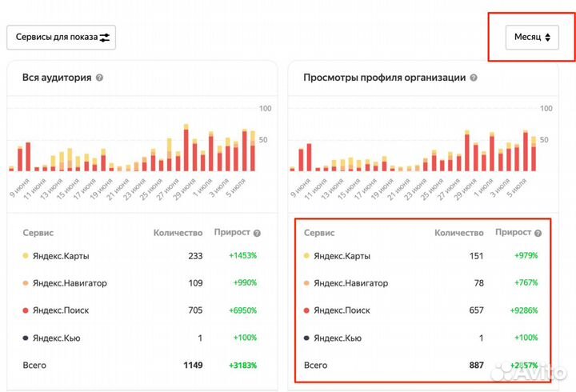Select Яндекс.Поиск row in Вся аудитория table
This screenshot has height=392, width=576.
[139, 310]
